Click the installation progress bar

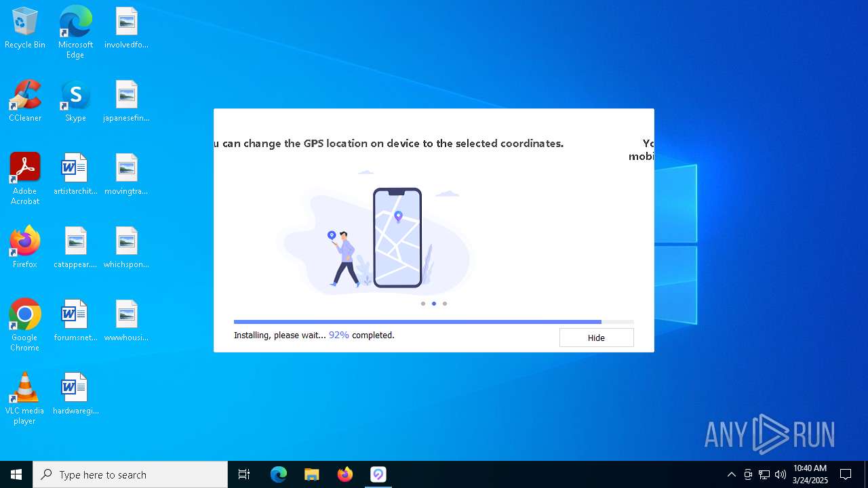pyautogui.click(x=433, y=322)
